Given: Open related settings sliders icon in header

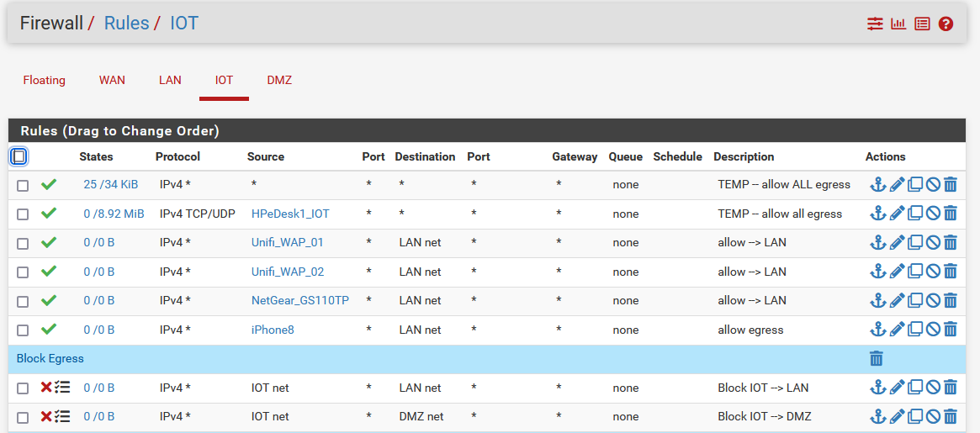Looking at the screenshot, I should coord(875,24).
